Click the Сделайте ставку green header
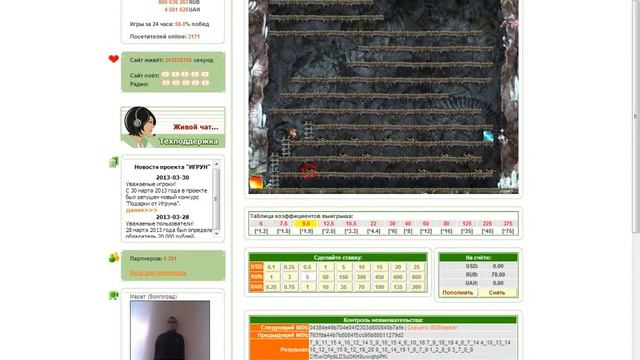Image resolution: width=640 pixels, height=360 pixels. (x=338, y=258)
